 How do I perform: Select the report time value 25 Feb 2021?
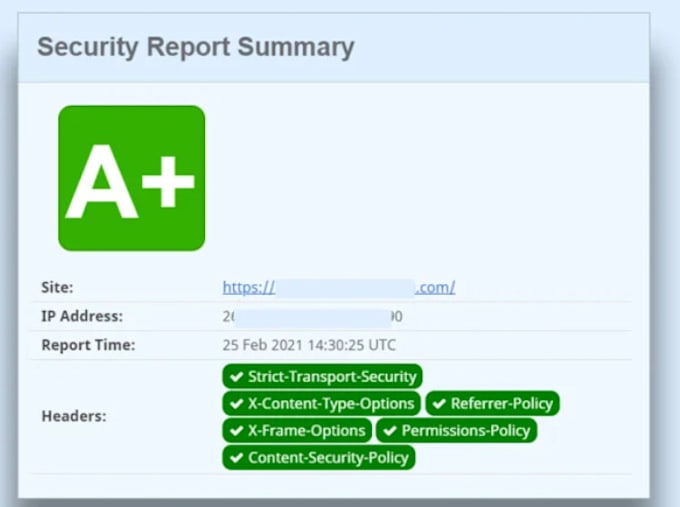tap(309, 345)
